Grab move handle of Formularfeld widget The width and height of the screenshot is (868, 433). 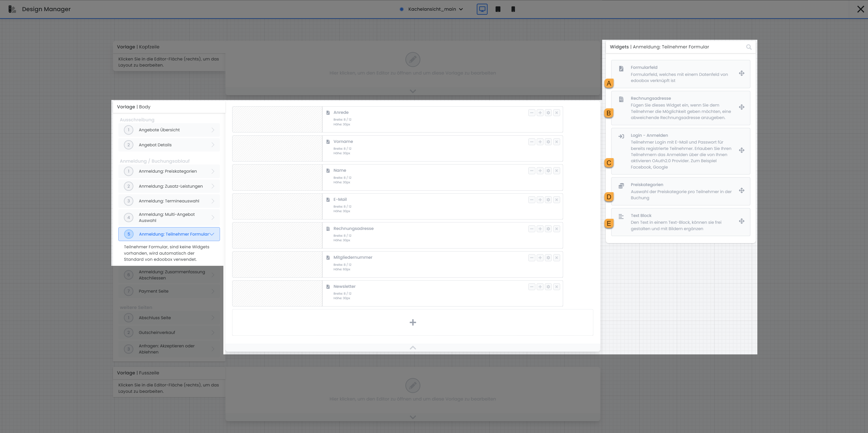coord(741,73)
